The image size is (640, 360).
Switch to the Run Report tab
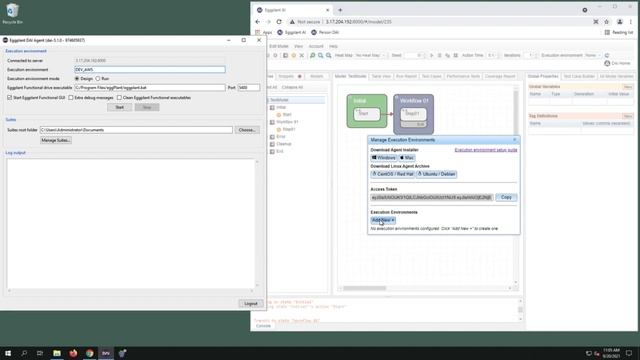[x=406, y=76]
